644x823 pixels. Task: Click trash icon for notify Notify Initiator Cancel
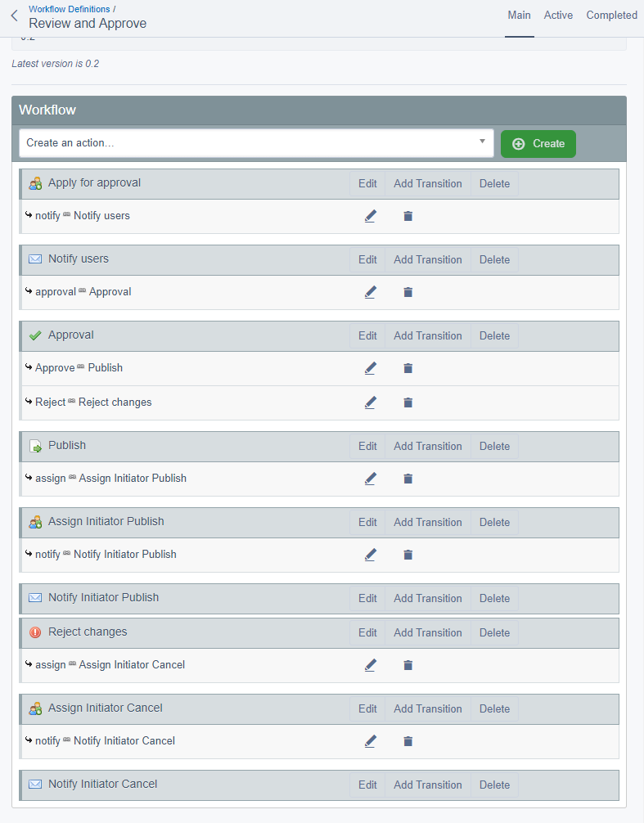pos(408,741)
